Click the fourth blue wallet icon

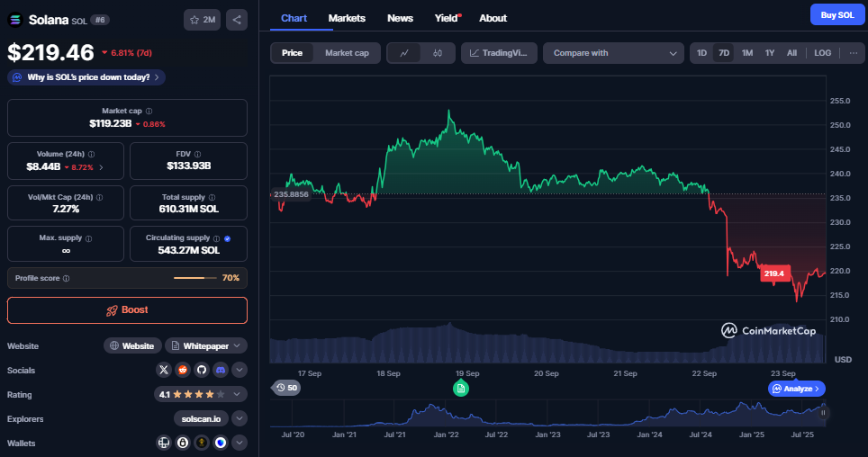(x=221, y=443)
